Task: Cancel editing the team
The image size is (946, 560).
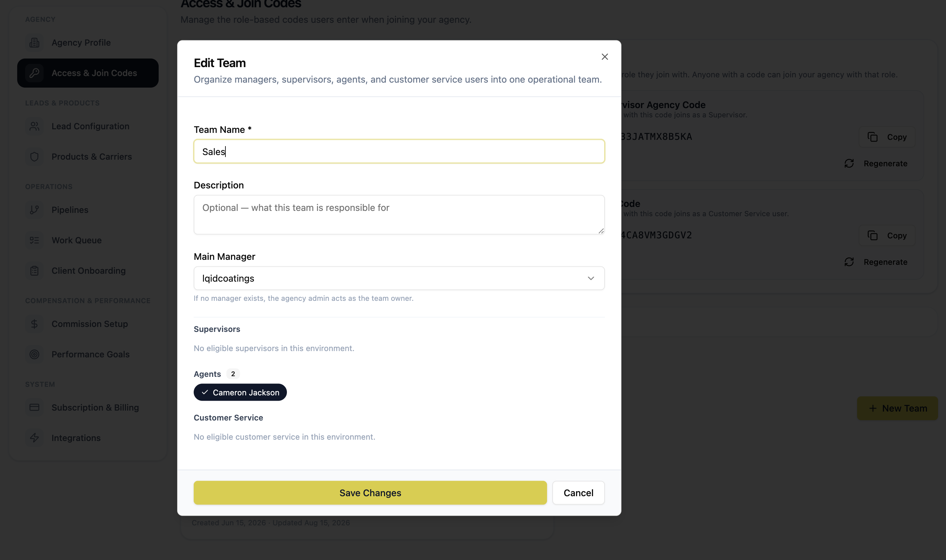Action: coord(578,493)
